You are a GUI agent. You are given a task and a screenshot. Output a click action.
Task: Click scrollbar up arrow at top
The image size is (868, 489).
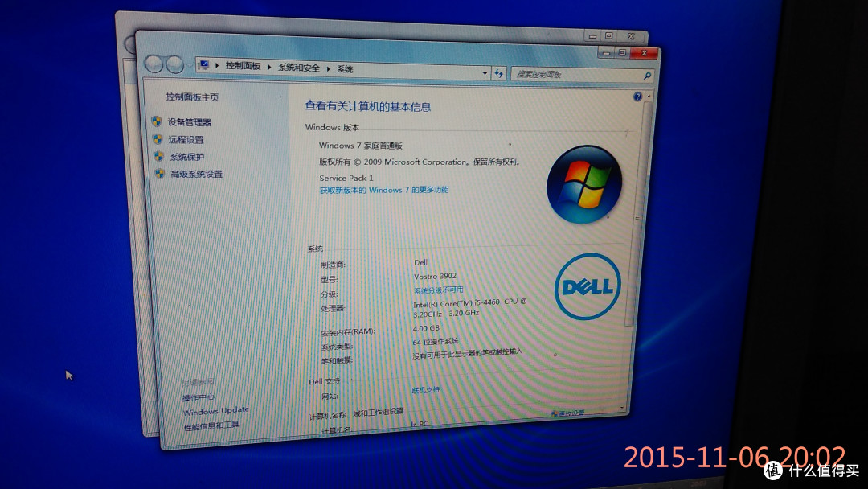(649, 97)
